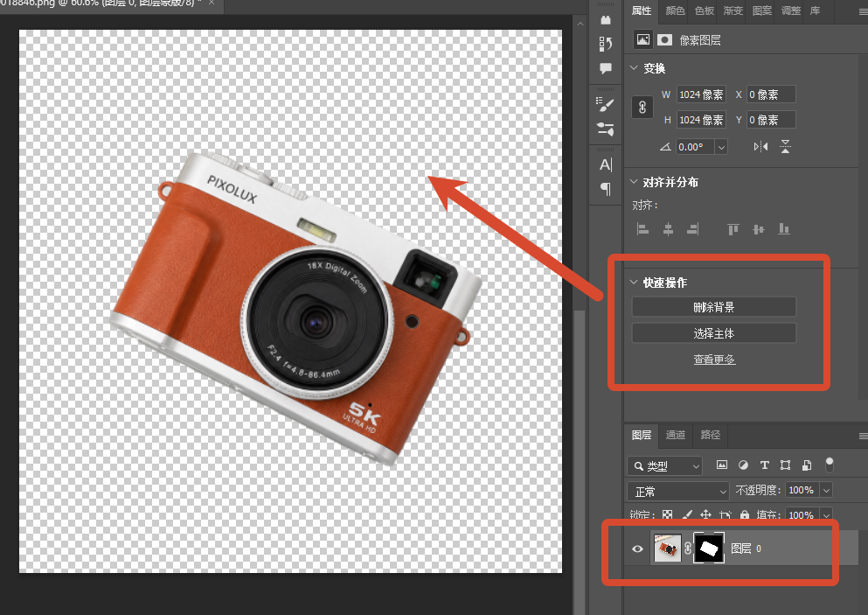Filter layers by type layers
Viewport: 868px width, 615px height.
click(765, 465)
